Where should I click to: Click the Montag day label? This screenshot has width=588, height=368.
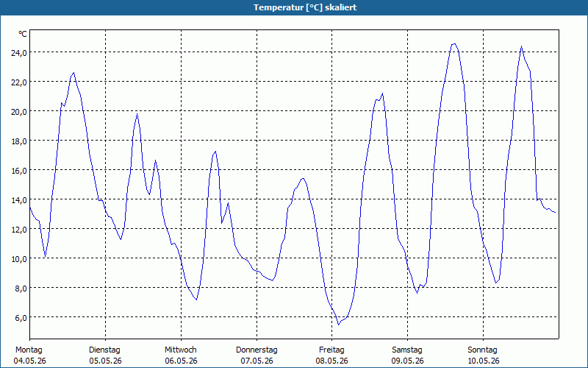click(x=29, y=350)
